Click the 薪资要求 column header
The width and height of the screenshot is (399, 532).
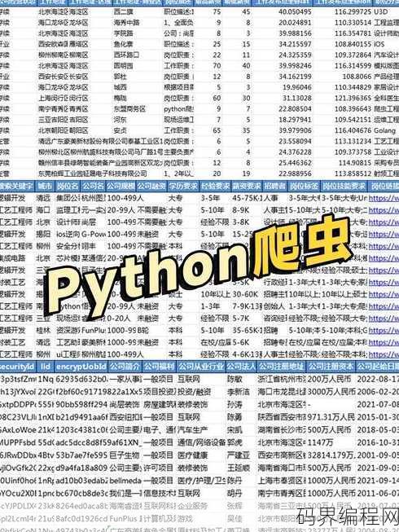247,186
